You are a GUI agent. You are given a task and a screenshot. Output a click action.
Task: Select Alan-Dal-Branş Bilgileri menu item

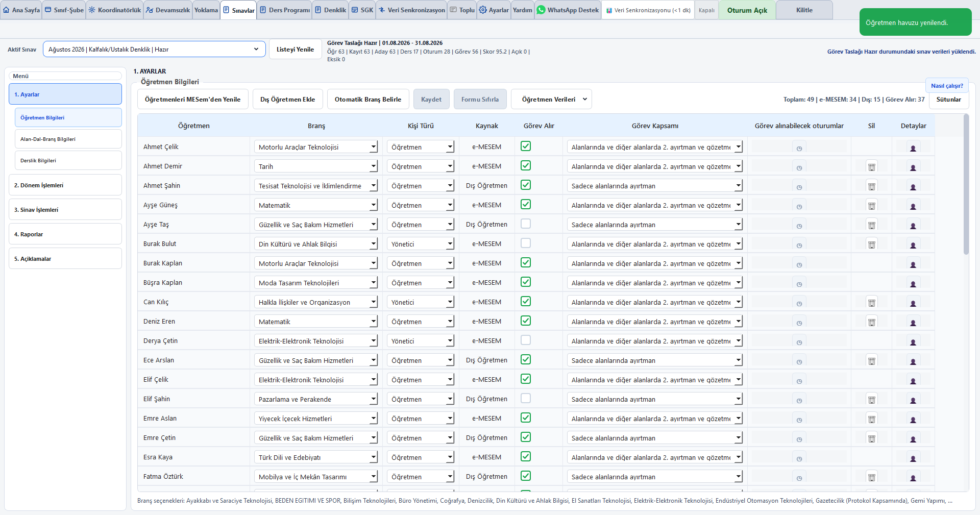click(x=68, y=139)
